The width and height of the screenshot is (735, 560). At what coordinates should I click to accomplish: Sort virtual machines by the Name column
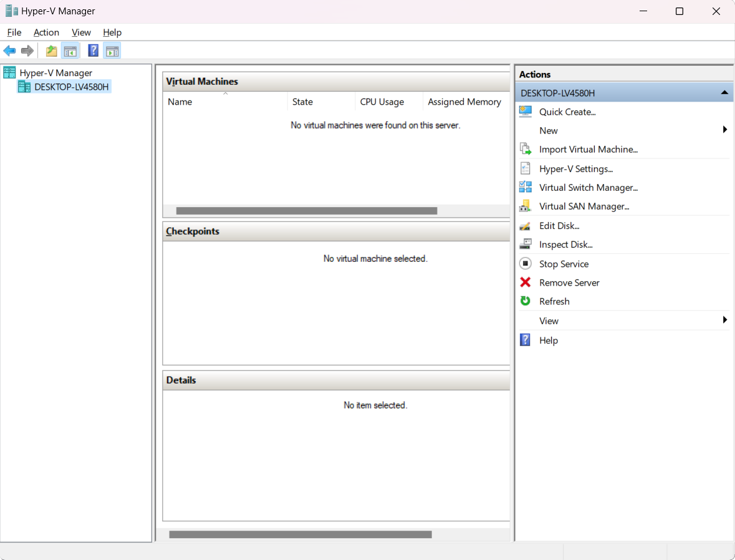coord(180,102)
